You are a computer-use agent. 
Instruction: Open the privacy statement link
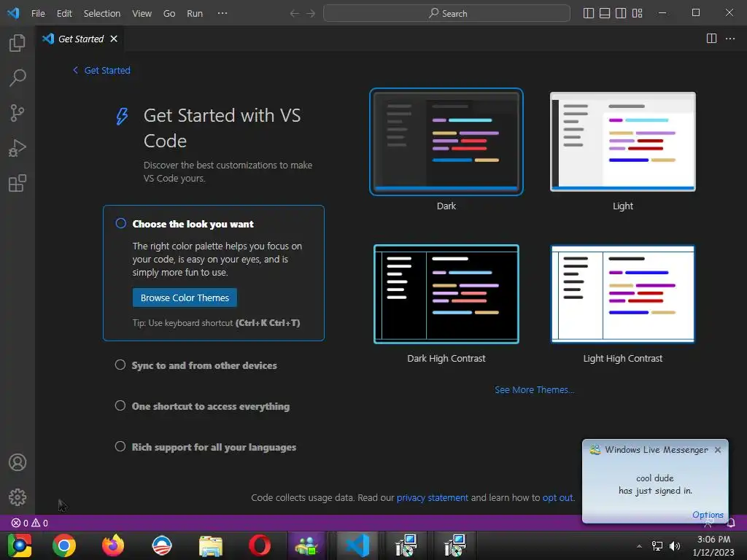432,497
